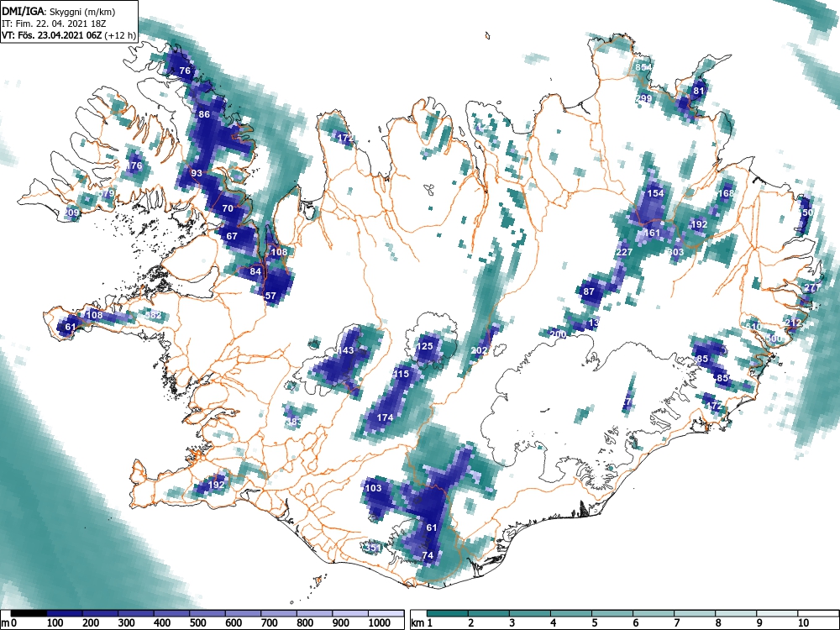Click the visibility value 87 on the map

click(x=589, y=291)
